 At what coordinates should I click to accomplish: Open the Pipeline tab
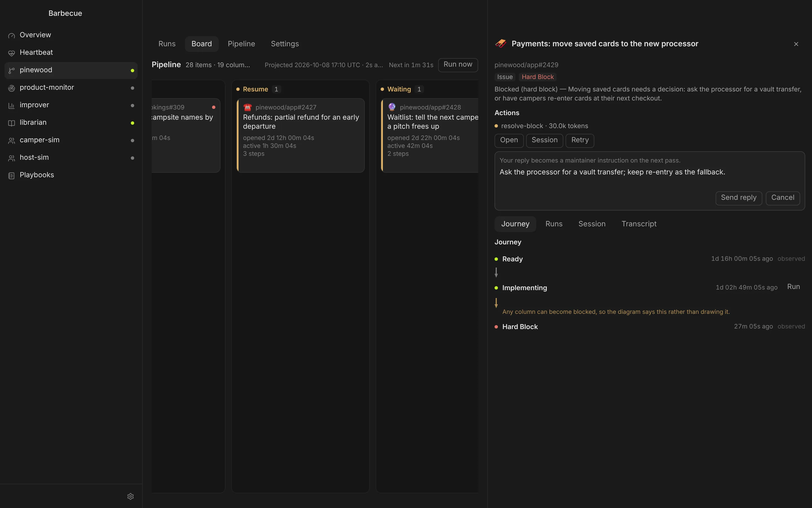pos(241,44)
